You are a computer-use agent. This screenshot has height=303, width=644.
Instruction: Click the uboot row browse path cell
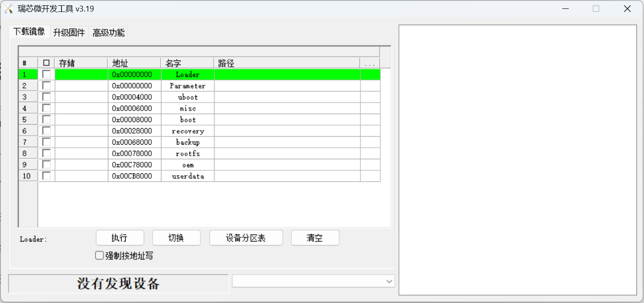pyautogui.click(x=370, y=97)
